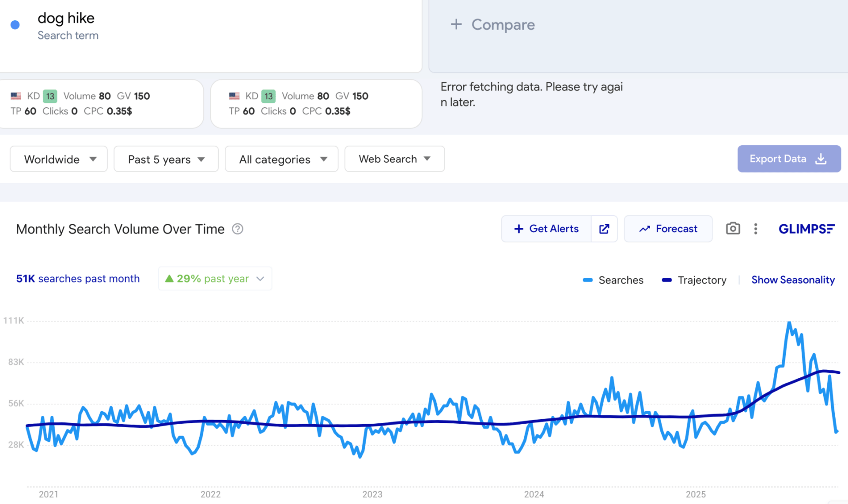This screenshot has height=504, width=848.
Task: Open the Worldwide region dropdown
Action: 59,159
